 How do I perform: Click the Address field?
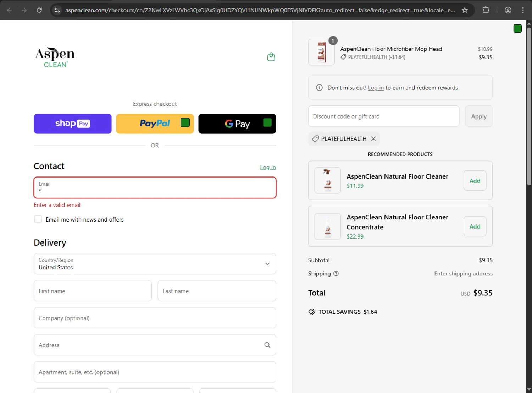click(x=155, y=345)
